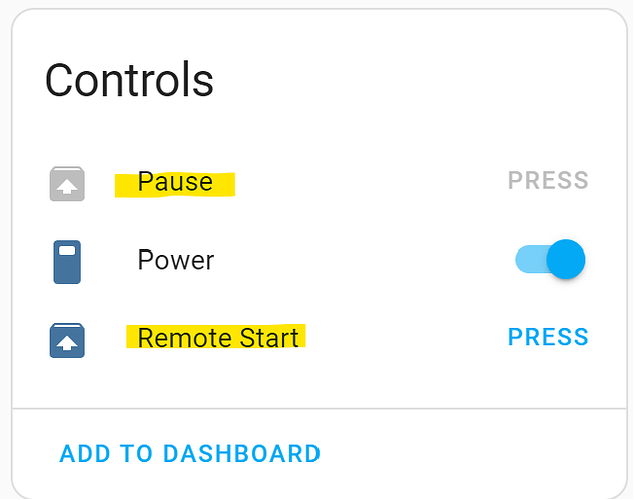Click the Controls card heading
The image size is (634, 500).
(x=129, y=80)
